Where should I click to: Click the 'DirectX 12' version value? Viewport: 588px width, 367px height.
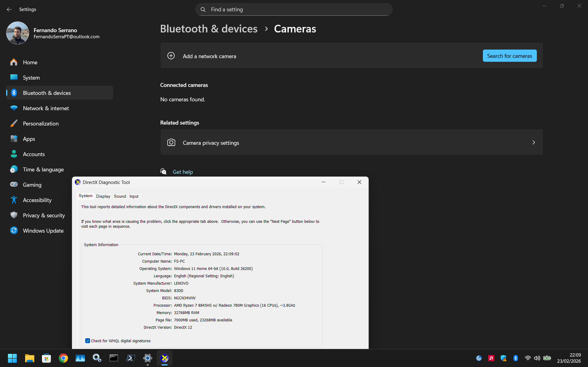click(183, 328)
